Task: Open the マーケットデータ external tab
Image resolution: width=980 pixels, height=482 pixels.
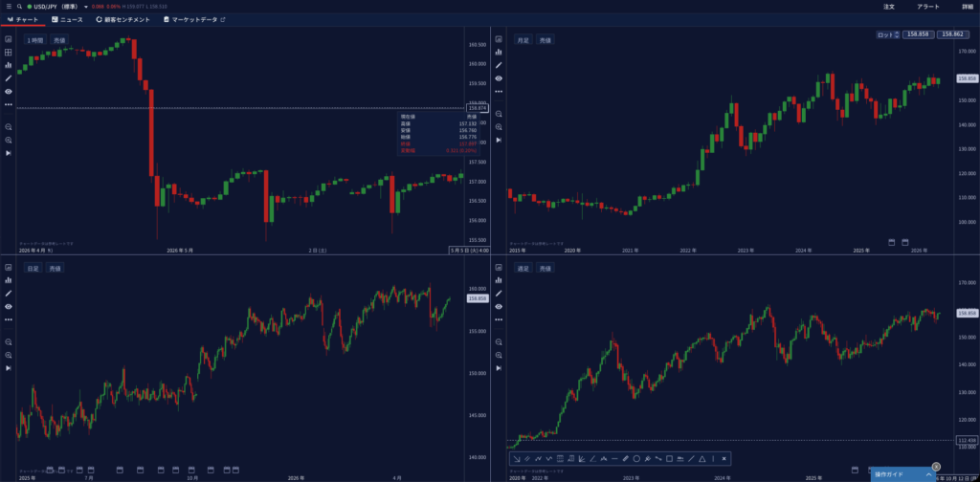Action: point(194,19)
